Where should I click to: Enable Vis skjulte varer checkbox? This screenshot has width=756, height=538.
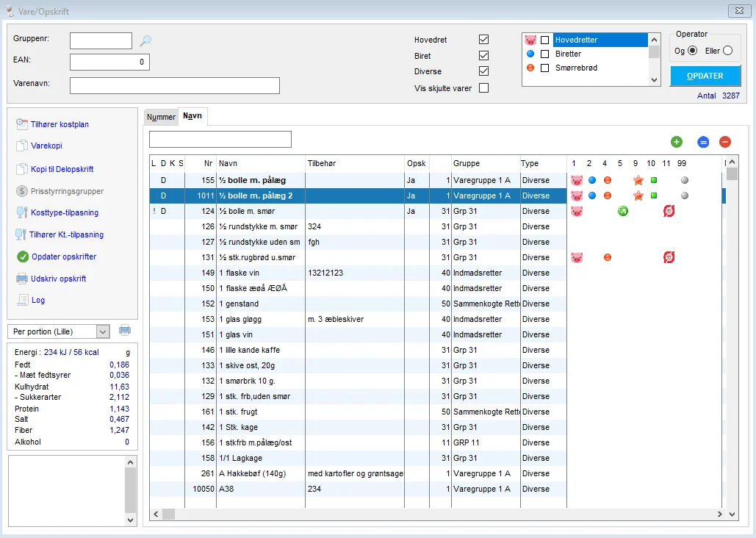tap(483, 88)
